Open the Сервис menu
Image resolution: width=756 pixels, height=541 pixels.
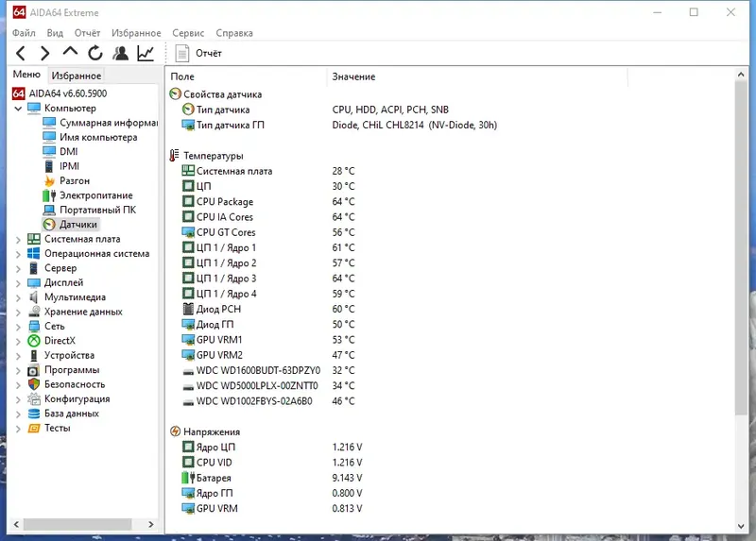188,33
